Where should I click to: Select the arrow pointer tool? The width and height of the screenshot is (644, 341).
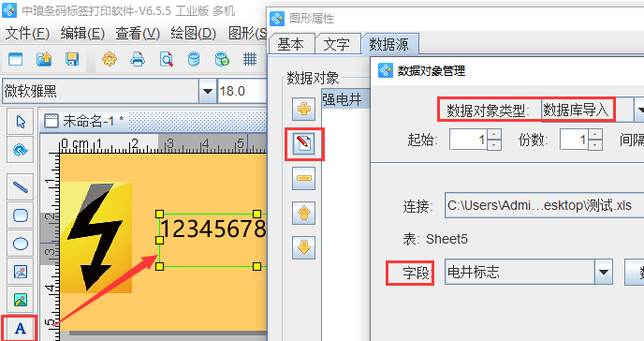pos(21,122)
